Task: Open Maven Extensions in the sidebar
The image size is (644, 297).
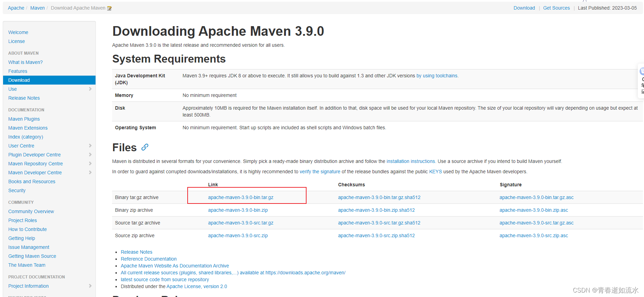Action: tap(28, 128)
